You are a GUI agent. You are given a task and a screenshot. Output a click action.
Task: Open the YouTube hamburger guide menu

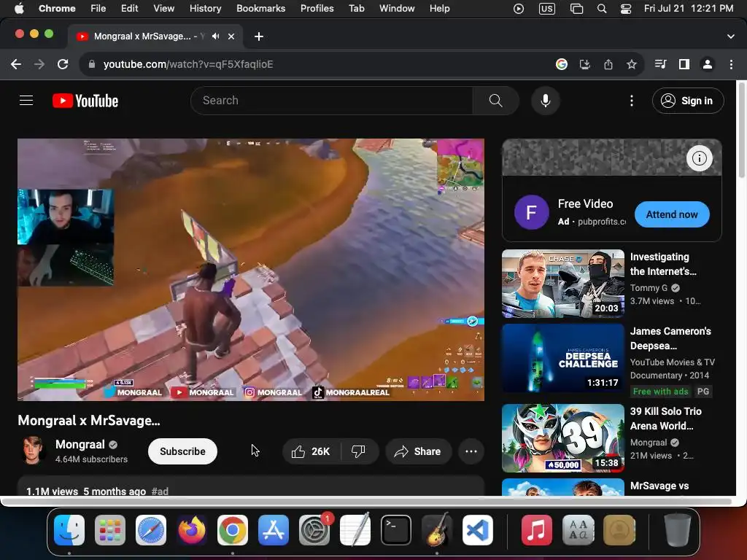pyautogui.click(x=26, y=101)
